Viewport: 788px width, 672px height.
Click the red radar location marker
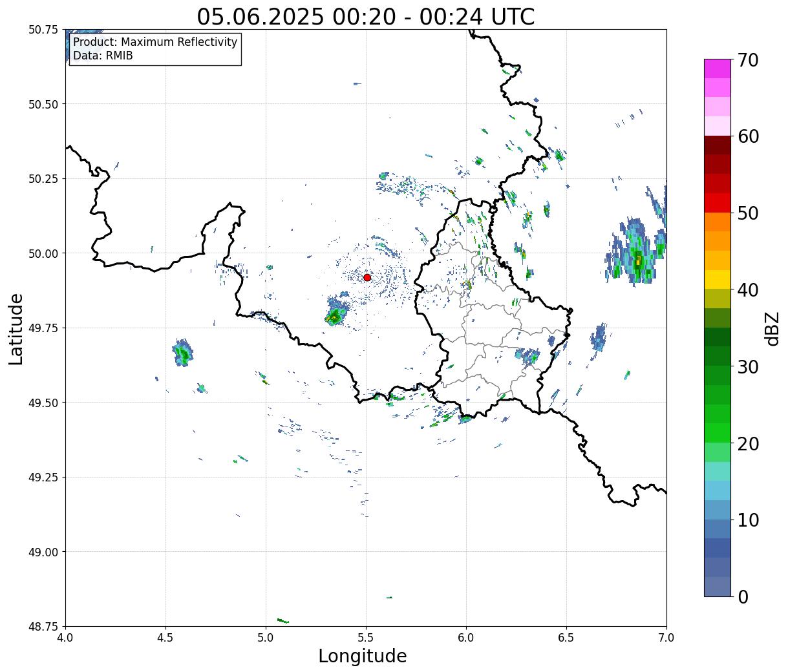(367, 277)
